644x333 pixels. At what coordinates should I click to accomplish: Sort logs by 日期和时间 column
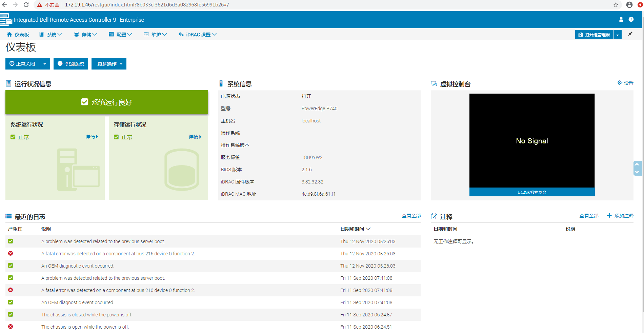click(355, 229)
